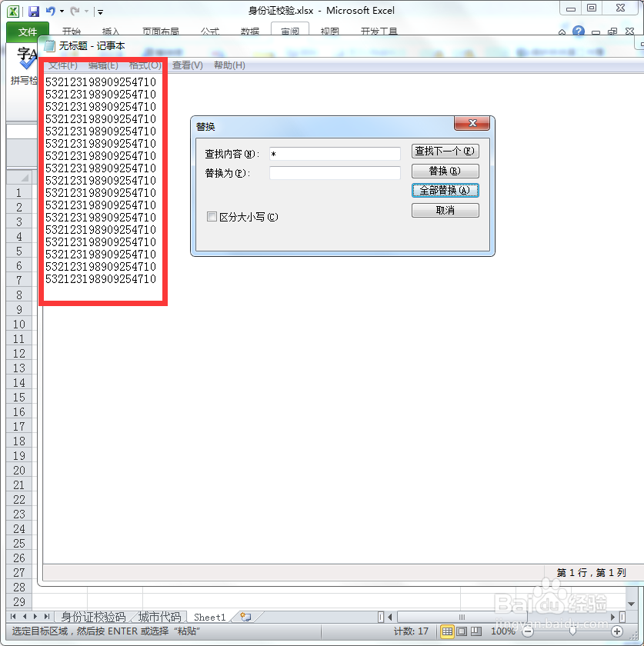Switch to Normal view in the status bar

[x=447, y=631]
